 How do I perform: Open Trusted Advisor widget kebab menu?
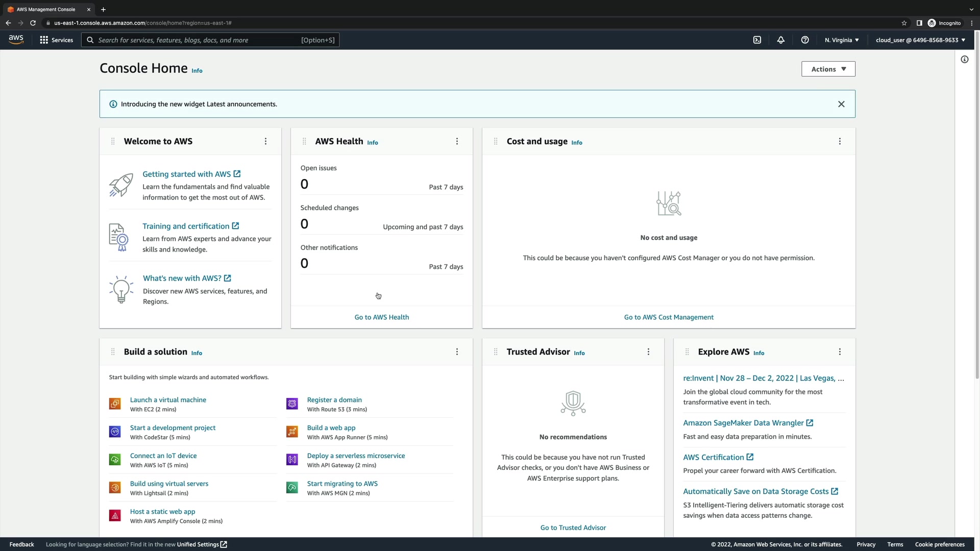point(648,352)
